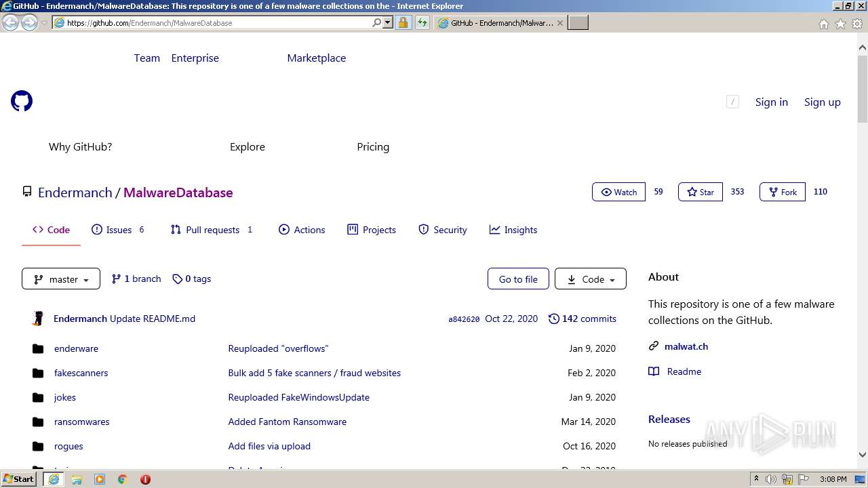Click the Sign in link

772,102
